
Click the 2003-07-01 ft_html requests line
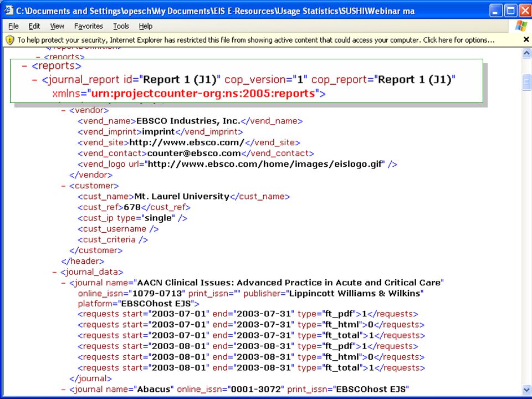[251, 325]
